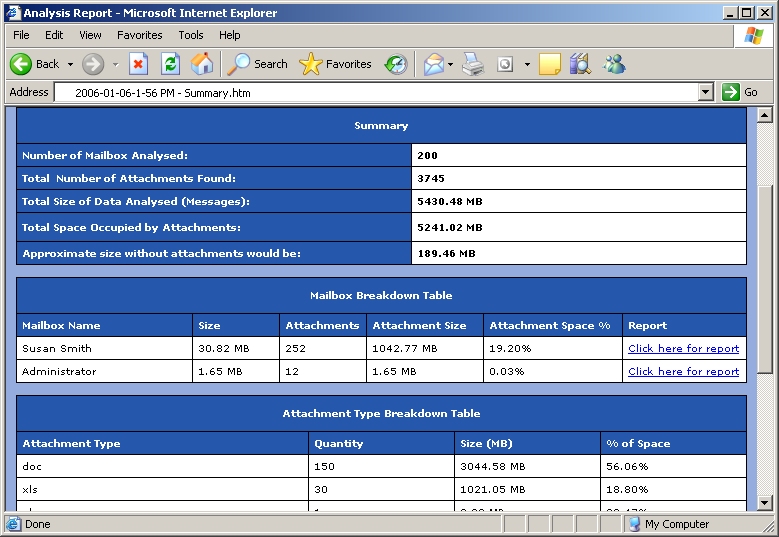This screenshot has height=537, width=779.
Task: Click the yellow note Discuss icon
Action: click(549, 64)
